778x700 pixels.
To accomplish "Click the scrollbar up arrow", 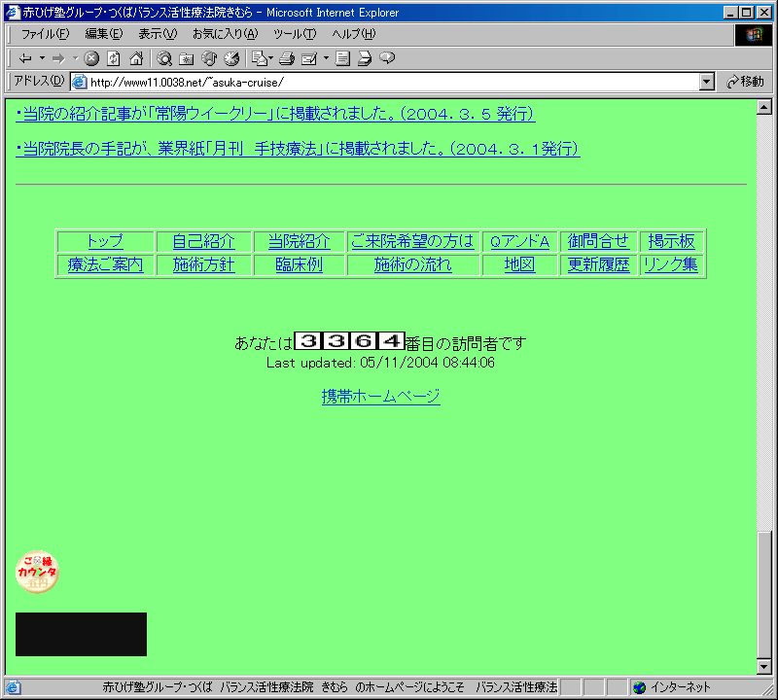I will click(x=764, y=107).
